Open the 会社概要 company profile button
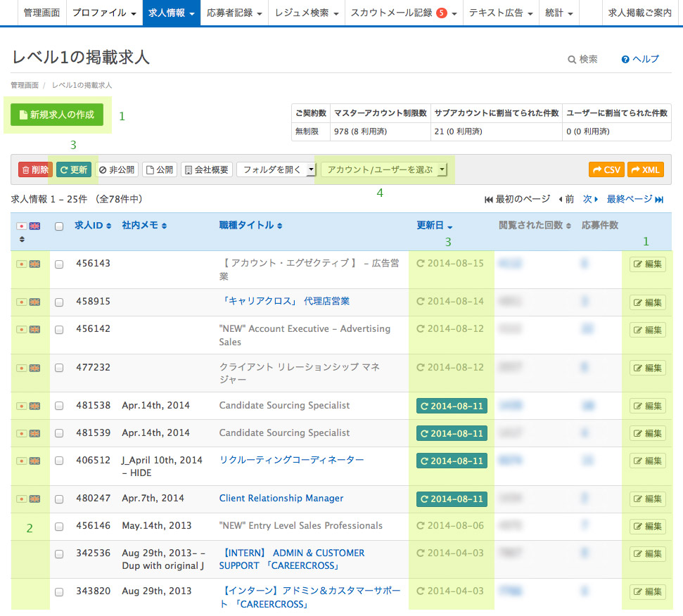This screenshot has height=616, width=683. pos(207,169)
